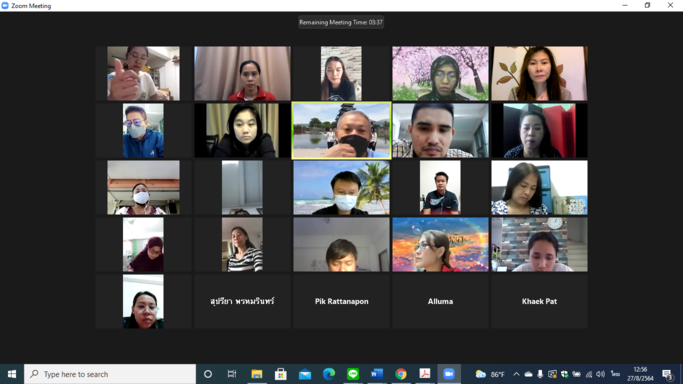Screen dimensions: 683x384
Task: Open File Explorer from the taskbar
Action: (x=257, y=374)
